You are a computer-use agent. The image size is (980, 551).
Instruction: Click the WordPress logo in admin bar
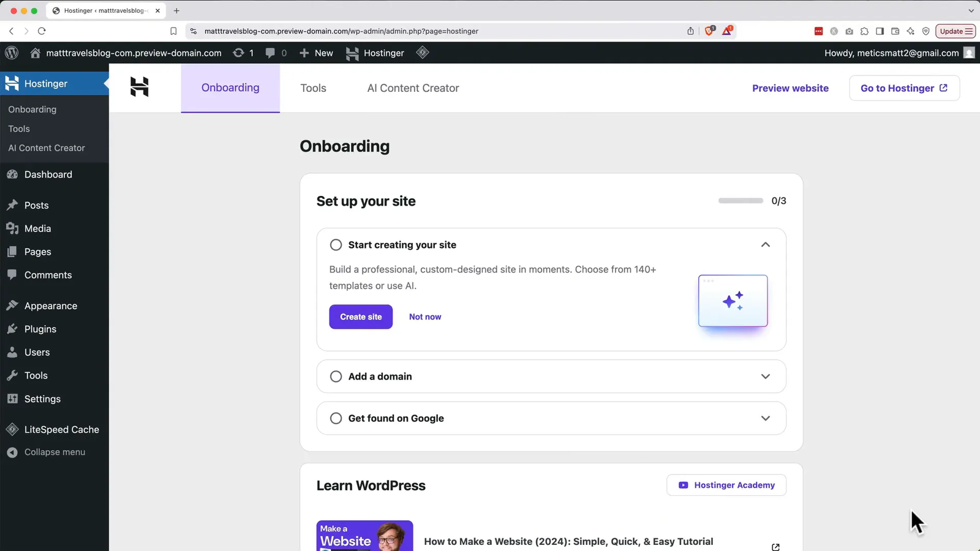click(x=12, y=53)
